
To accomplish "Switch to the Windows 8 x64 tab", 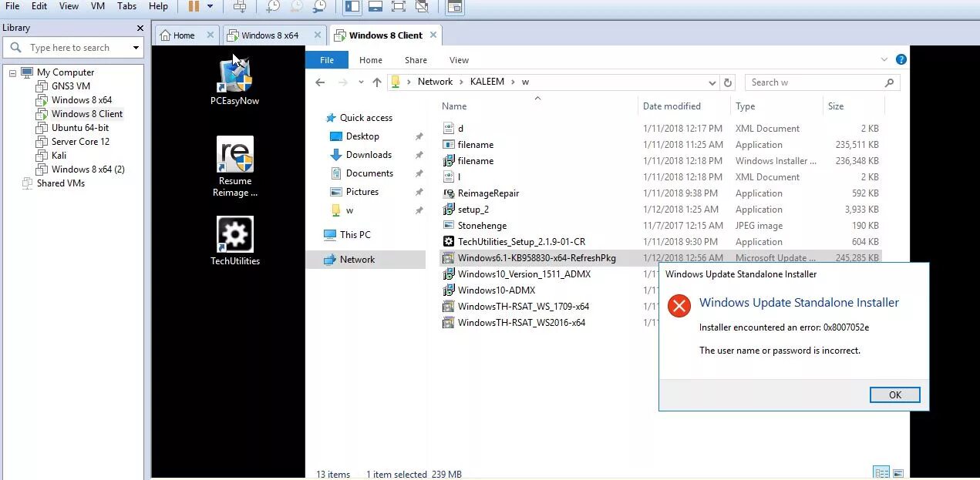I will click(x=270, y=35).
